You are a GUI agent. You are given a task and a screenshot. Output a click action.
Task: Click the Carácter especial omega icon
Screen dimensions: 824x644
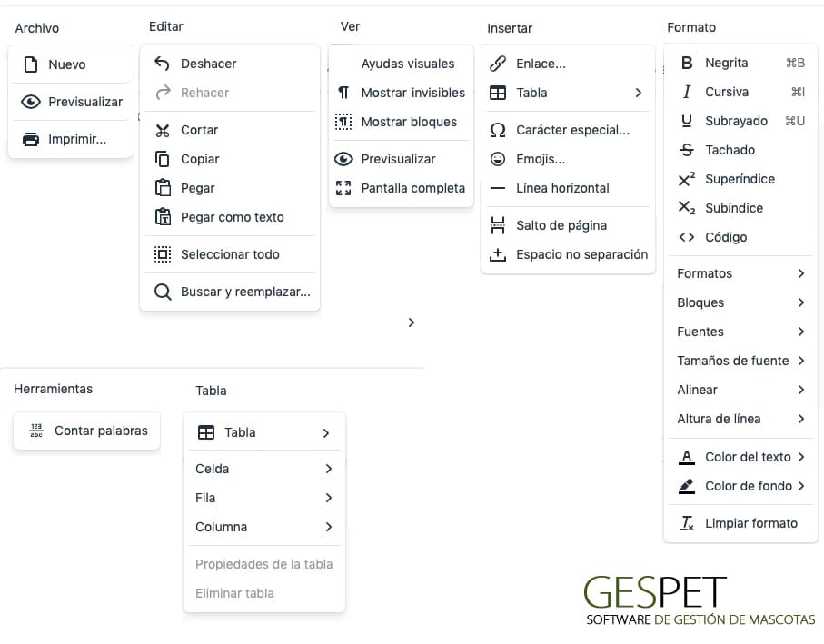coord(498,130)
